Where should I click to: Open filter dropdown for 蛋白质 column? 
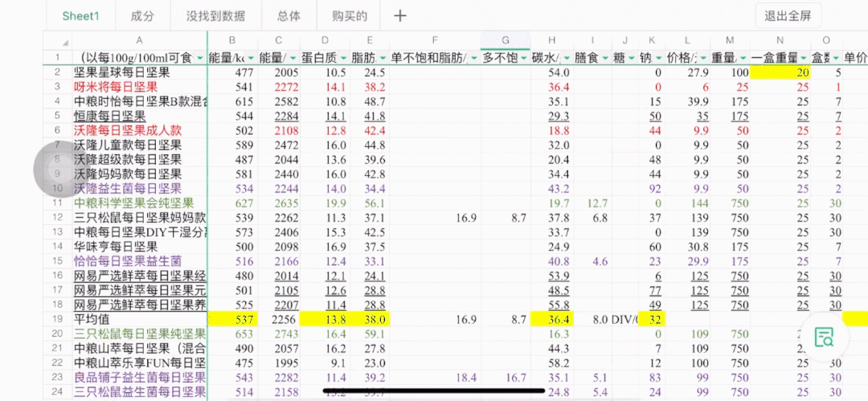pos(342,58)
